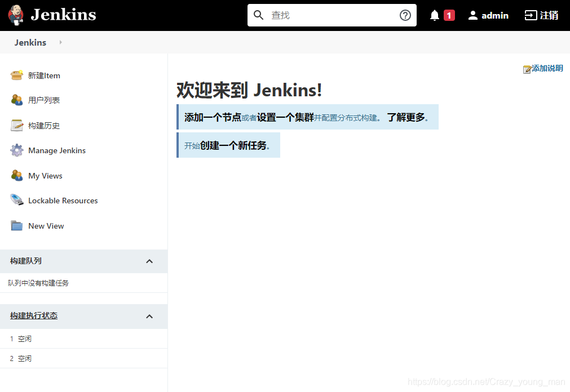Click the 队列中没有构建任务 text

tap(38, 283)
